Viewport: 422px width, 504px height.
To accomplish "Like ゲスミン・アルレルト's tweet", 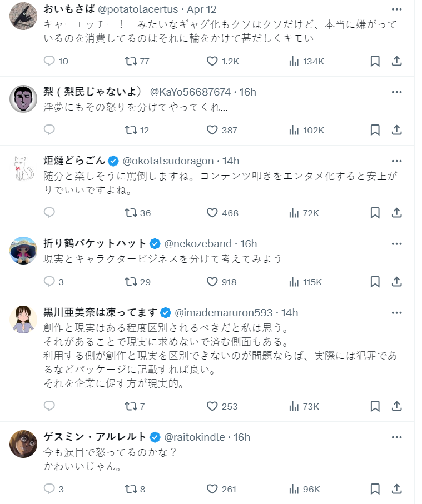I will tap(212, 489).
